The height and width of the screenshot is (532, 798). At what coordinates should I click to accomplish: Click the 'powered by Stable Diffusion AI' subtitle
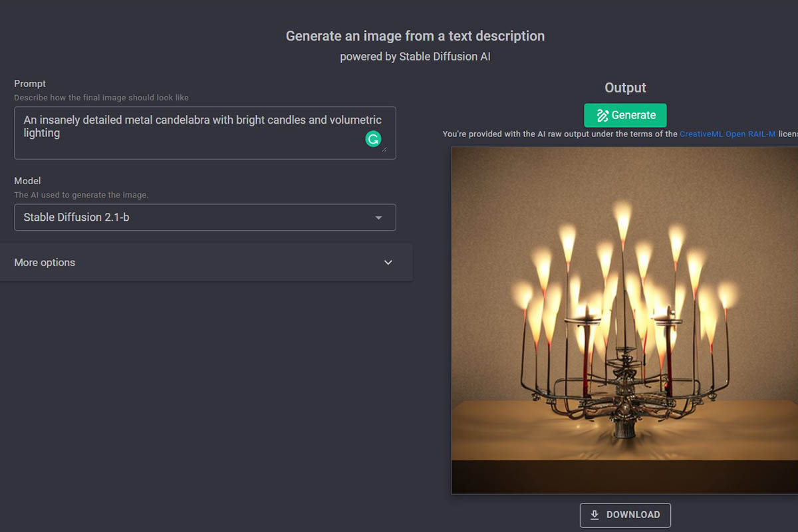[415, 57]
